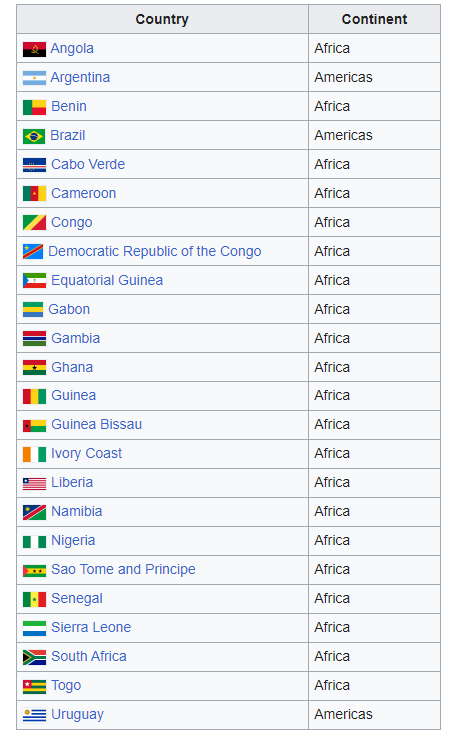Open the Senegal country link
This screenshot has width=463, height=746.
pos(77,599)
